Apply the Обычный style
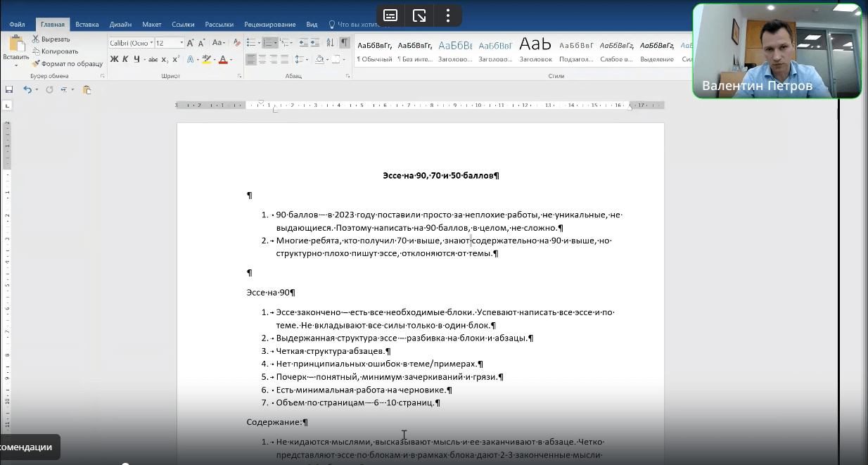868x465 pixels. [x=375, y=51]
